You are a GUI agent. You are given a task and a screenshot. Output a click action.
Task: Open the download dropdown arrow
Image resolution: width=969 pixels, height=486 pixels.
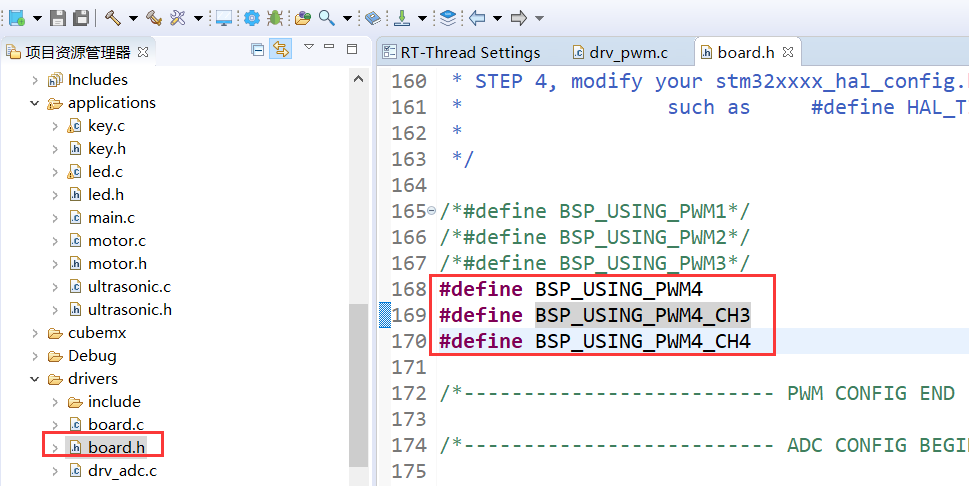pos(422,19)
